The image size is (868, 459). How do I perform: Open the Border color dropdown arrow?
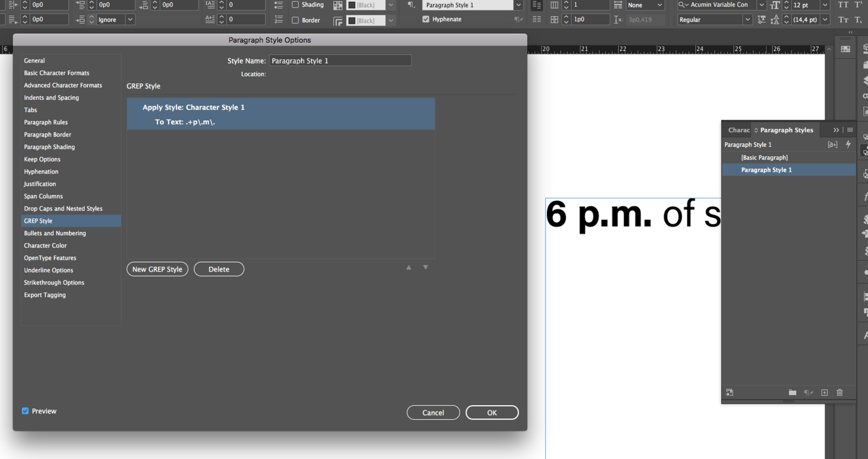click(x=391, y=21)
